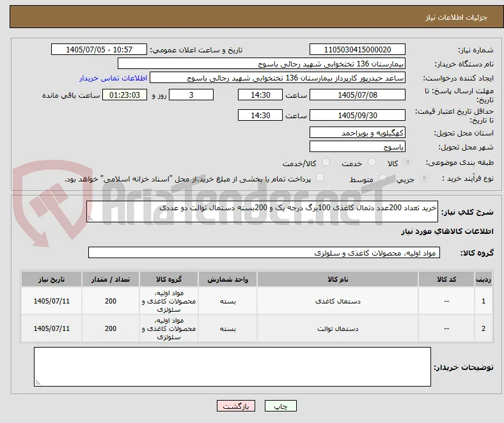
Task: Select the متوسط purchase type radio
Action: (x=382, y=178)
